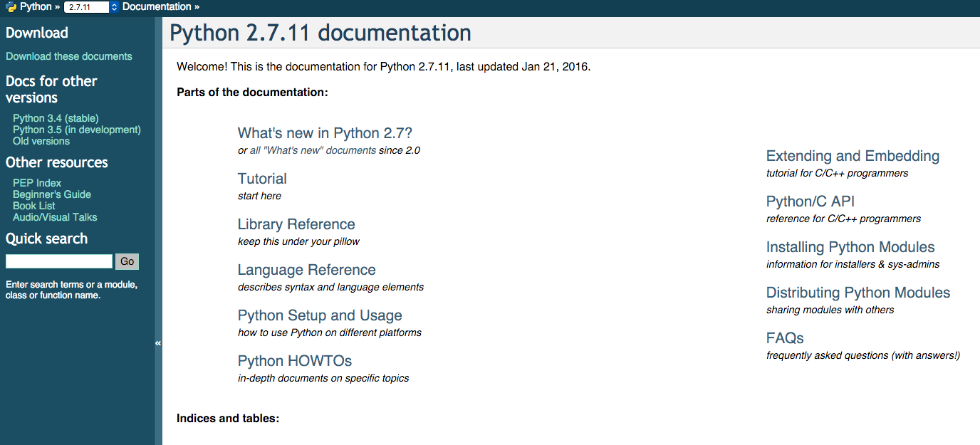Click the Go search button
The width and height of the screenshot is (980, 445).
point(127,261)
